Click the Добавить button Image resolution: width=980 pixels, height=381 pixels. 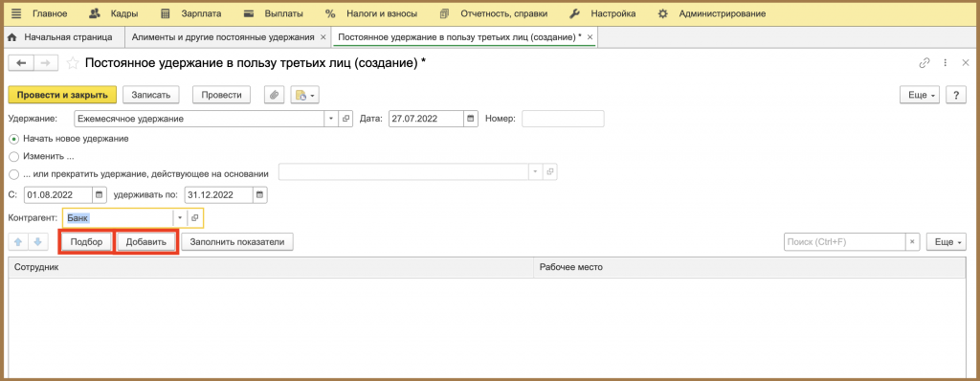(146, 242)
